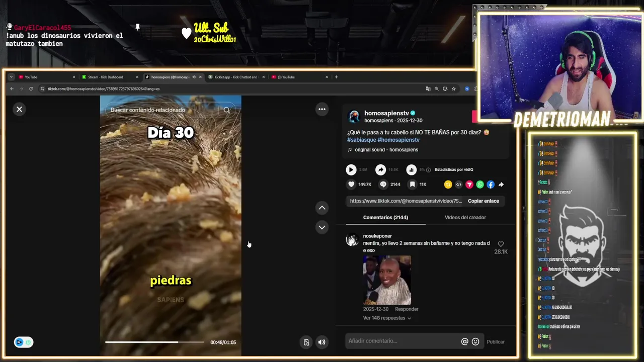Switch to Comentarios (2144) tab
Screen dimensions: 644x362
click(x=385, y=218)
